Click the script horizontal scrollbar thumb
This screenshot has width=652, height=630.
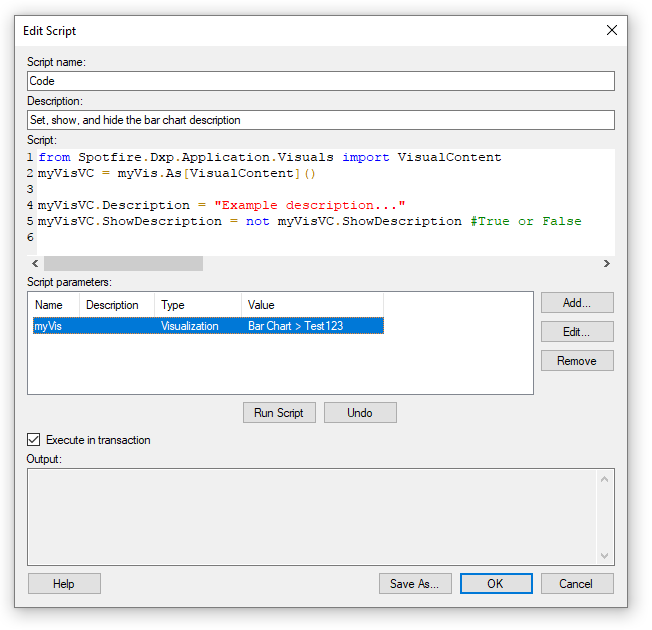point(123,264)
